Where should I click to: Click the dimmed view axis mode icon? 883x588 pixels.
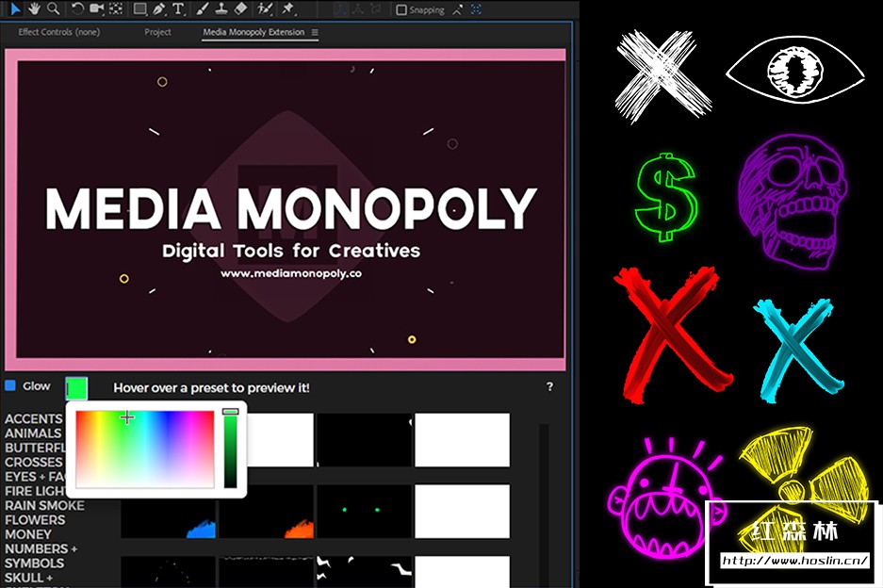point(376,9)
